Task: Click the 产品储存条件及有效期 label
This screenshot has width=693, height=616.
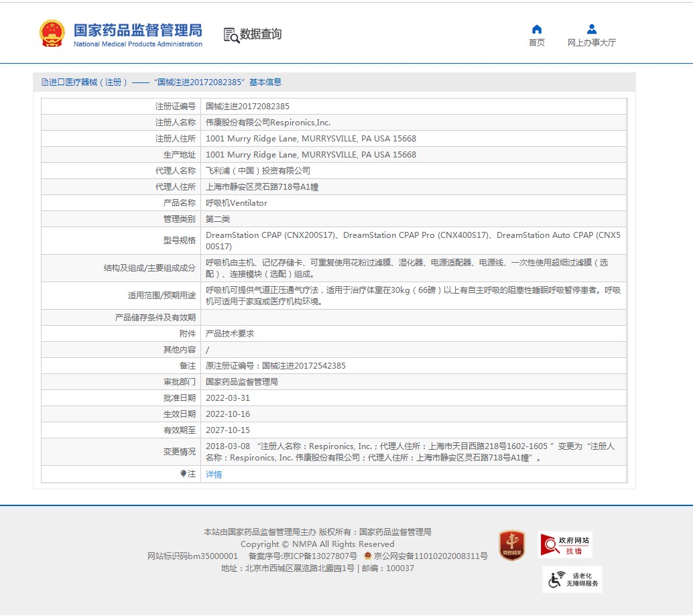Action: (x=155, y=318)
